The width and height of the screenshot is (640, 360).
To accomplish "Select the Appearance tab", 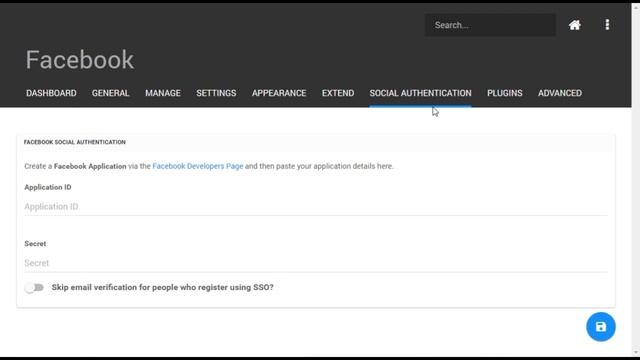I will click(x=279, y=93).
